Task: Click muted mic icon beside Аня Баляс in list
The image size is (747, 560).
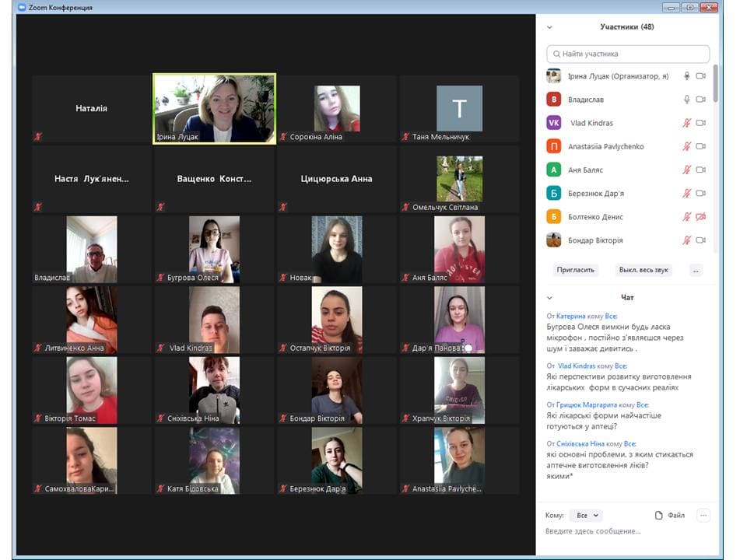Action: click(x=686, y=170)
